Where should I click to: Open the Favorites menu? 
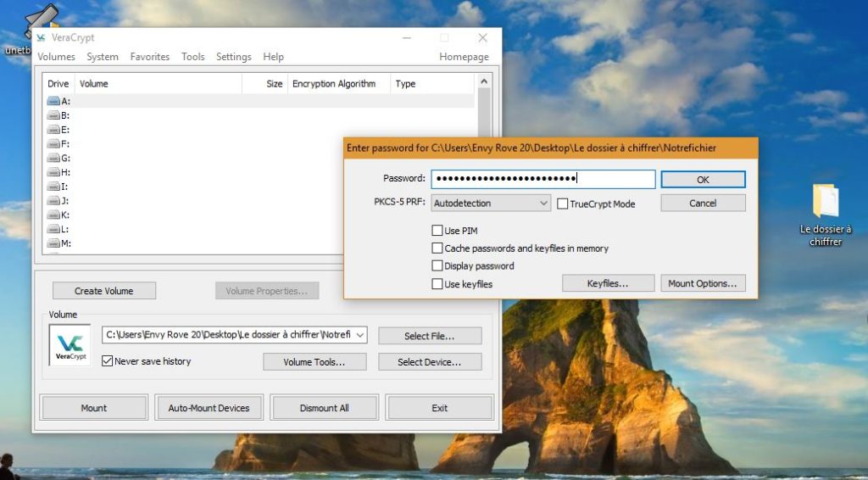point(149,57)
